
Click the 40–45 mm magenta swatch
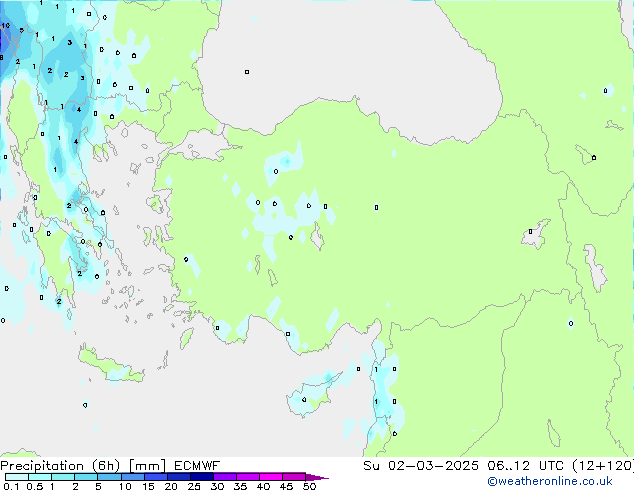tap(271, 477)
